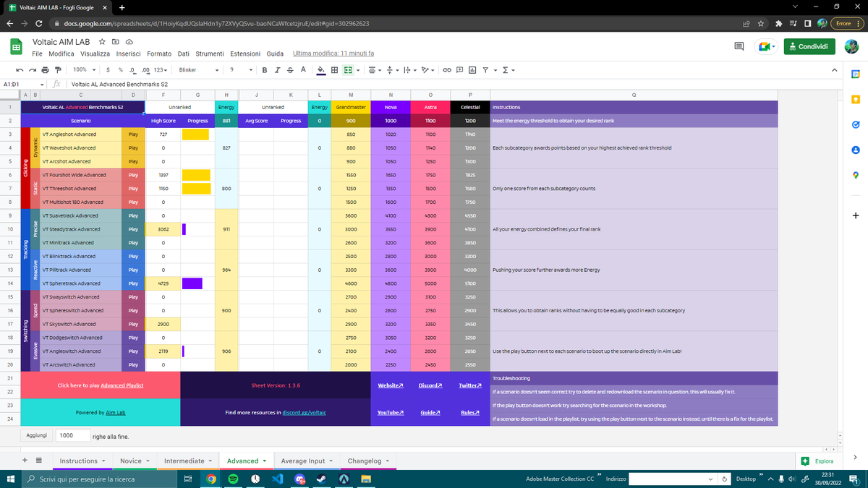Click the rows count input field
The width and height of the screenshot is (868, 488).
pyautogui.click(x=72, y=436)
